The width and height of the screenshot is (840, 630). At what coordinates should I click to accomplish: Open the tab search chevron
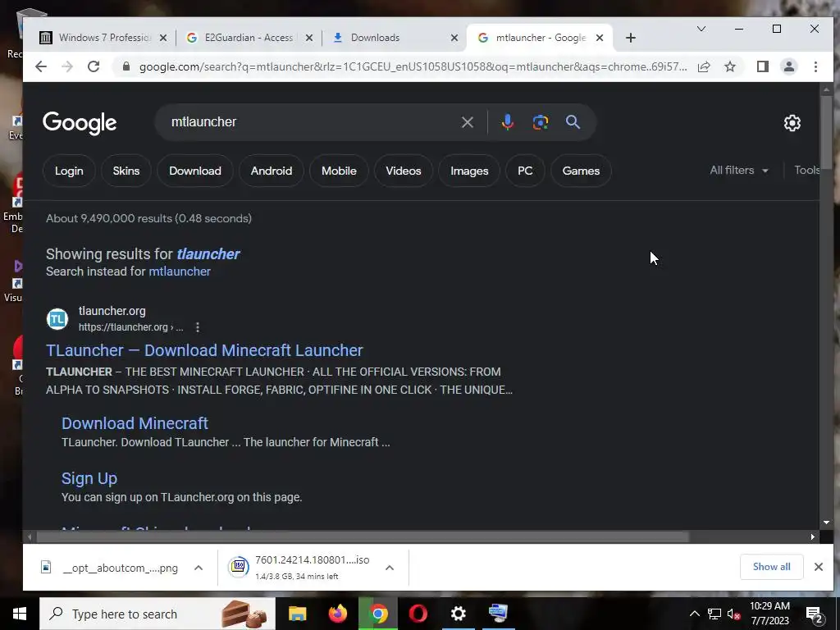(701, 29)
